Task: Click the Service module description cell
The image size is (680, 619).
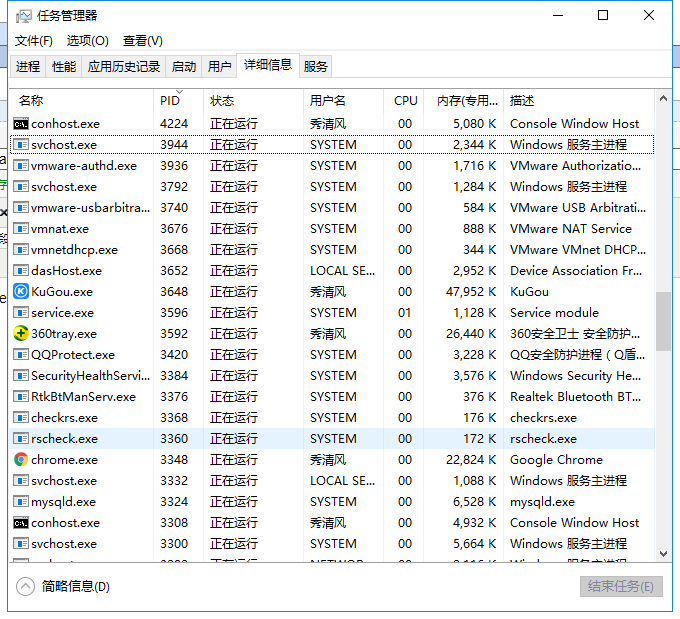Action: pos(554,312)
